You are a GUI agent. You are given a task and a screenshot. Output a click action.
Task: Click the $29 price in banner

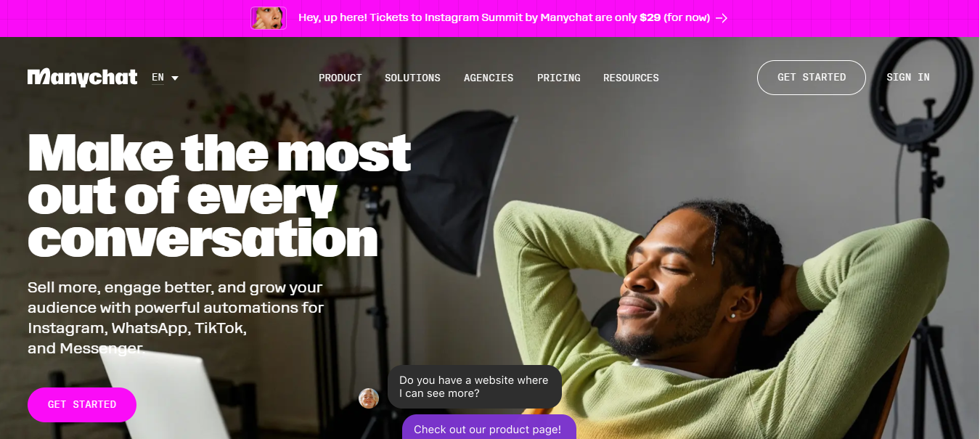pos(650,18)
